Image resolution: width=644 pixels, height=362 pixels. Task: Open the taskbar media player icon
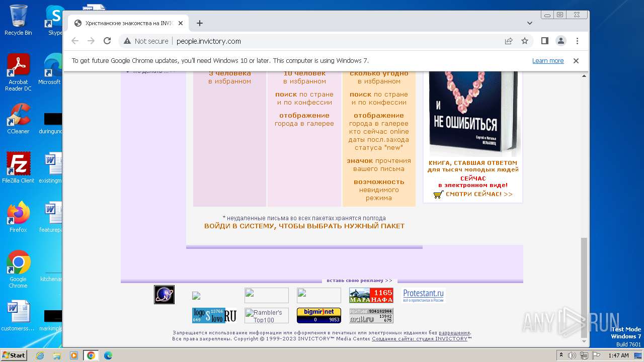coord(74,355)
